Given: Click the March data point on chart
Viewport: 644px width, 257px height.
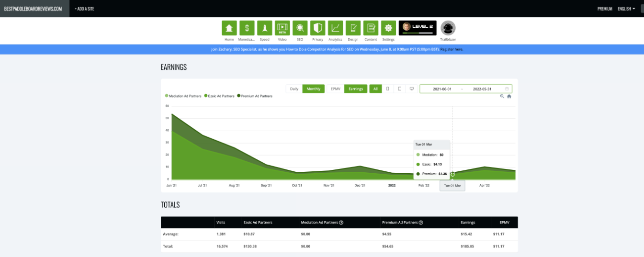Looking at the screenshot, I should click(x=452, y=174).
